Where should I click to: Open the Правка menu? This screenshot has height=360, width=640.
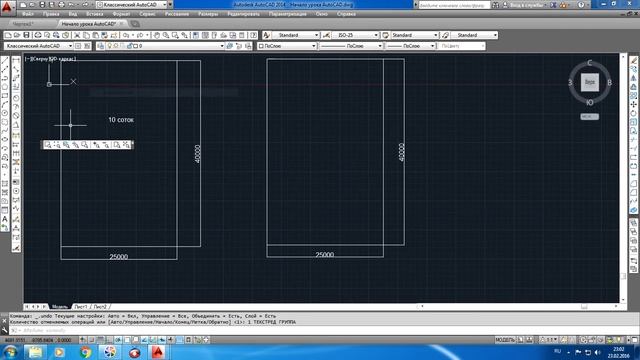coord(51,14)
